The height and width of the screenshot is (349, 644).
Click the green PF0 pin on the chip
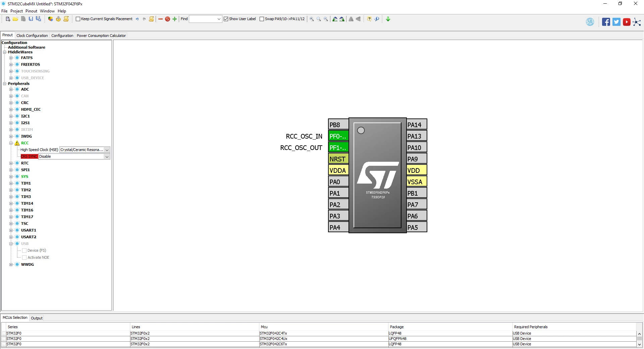(338, 136)
